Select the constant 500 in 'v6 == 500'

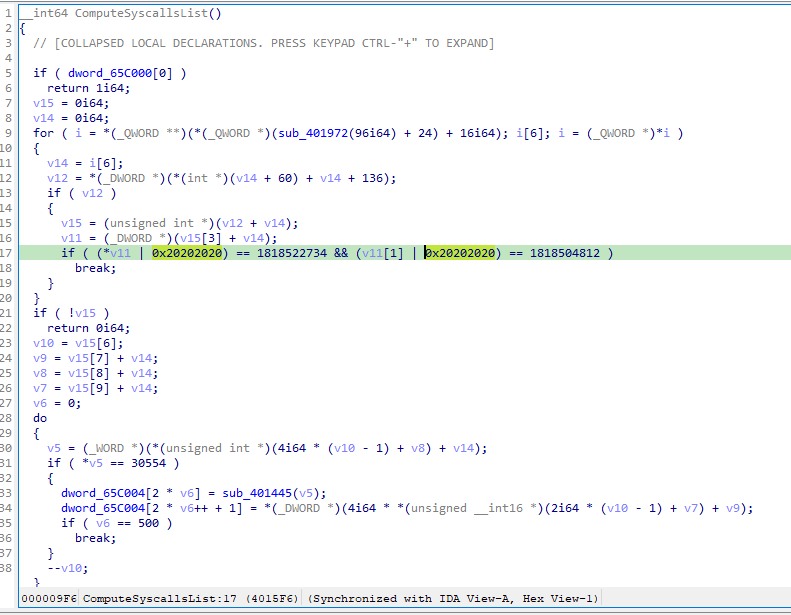pyautogui.click(x=149, y=523)
